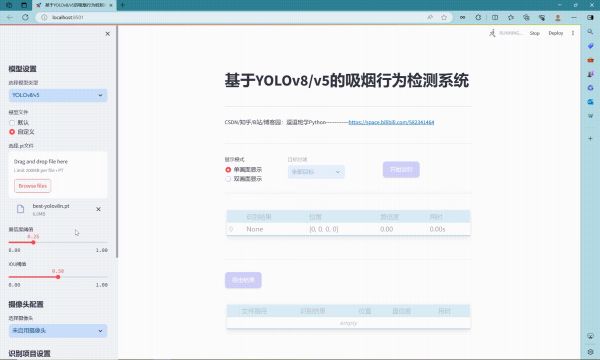This screenshot has width=600, height=360.
Task: Add a sidebar app with plus icon
Action: (x=590, y=138)
